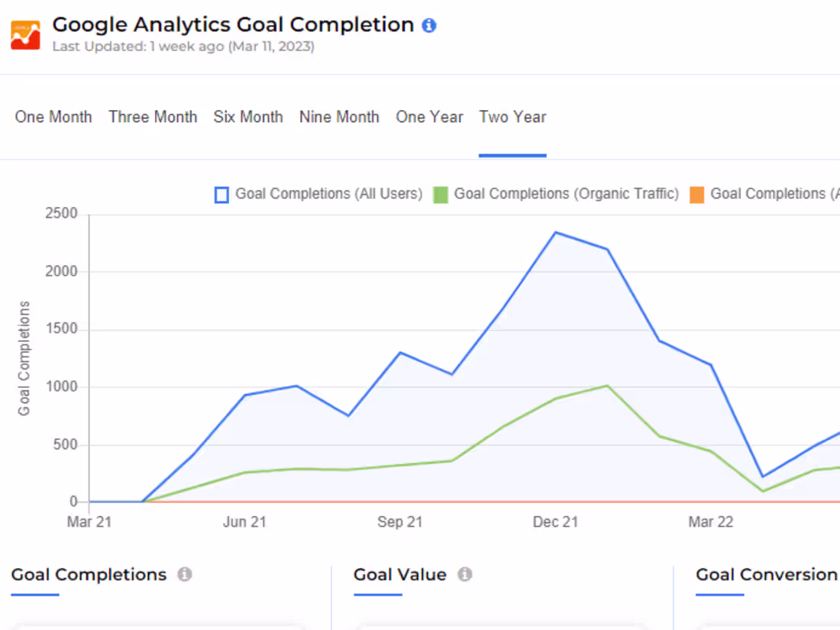The height and width of the screenshot is (630, 840).
Task: Click the Goal Value section heading
Action: pos(400,574)
